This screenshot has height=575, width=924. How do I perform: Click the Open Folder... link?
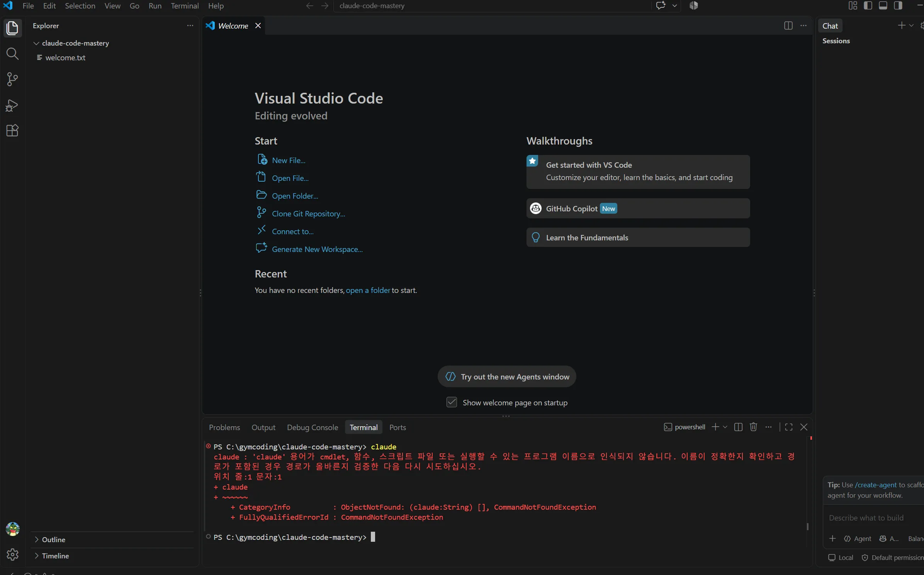tap(295, 196)
